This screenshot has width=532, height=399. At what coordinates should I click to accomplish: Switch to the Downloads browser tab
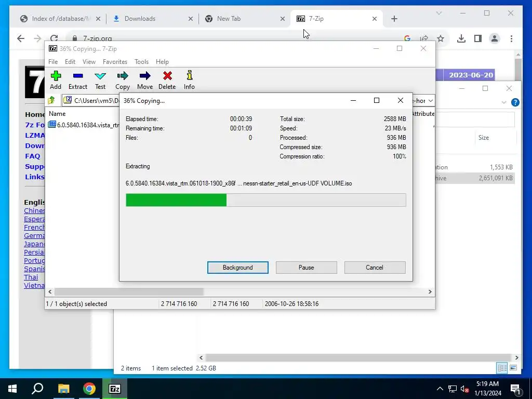(x=152, y=19)
